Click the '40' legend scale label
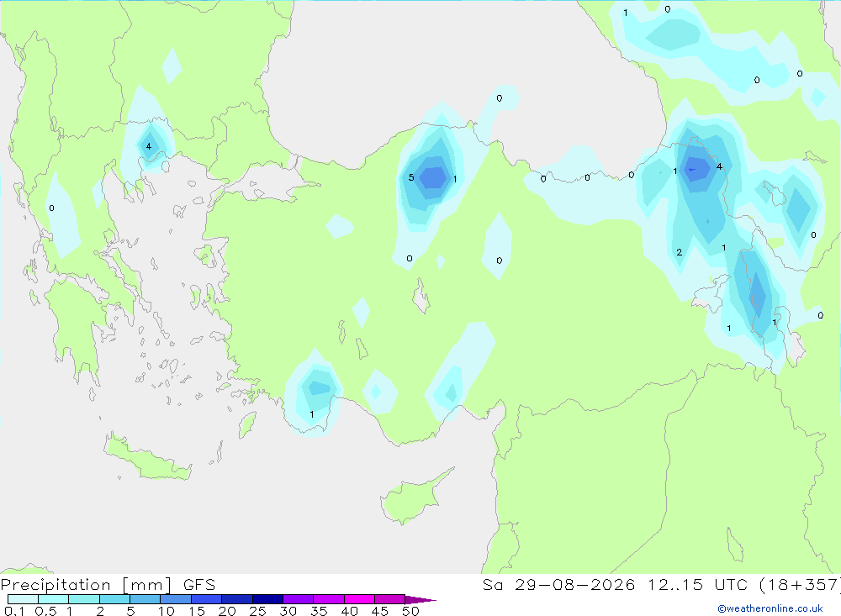841x616 pixels. pos(350,611)
